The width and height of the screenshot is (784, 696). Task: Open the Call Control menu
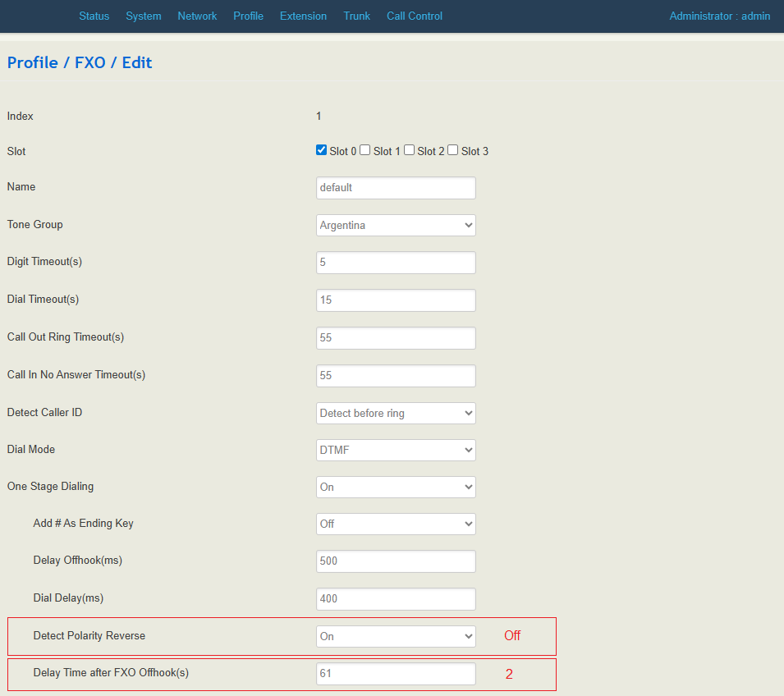click(414, 16)
